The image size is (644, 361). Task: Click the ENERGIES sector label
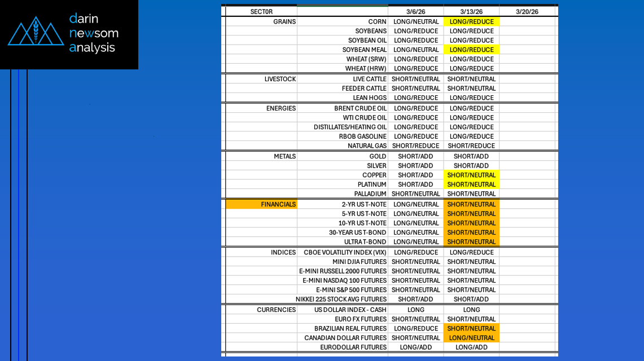(281, 108)
